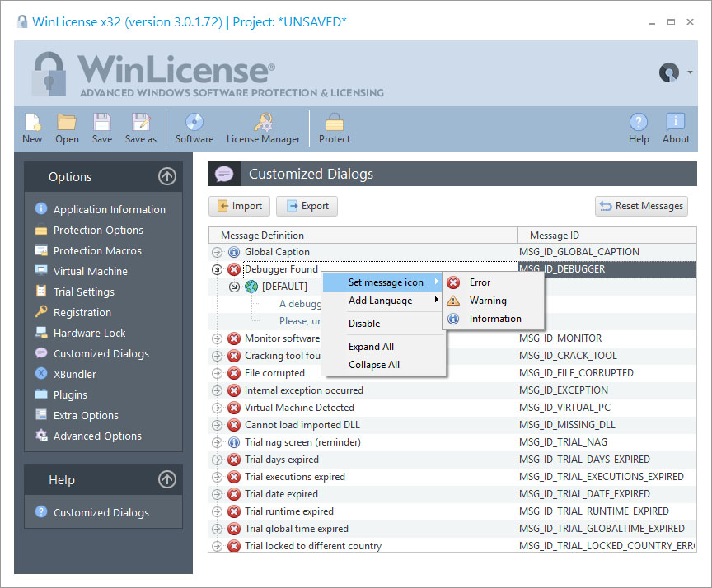The width and height of the screenshot is (712, 588).
Task: Select Trial global time expired message
Action: coord(297,529)
